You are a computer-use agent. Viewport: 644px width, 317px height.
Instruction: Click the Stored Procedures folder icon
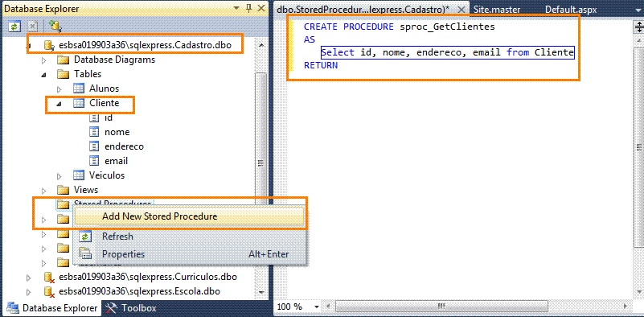click(x=63, y=204)
